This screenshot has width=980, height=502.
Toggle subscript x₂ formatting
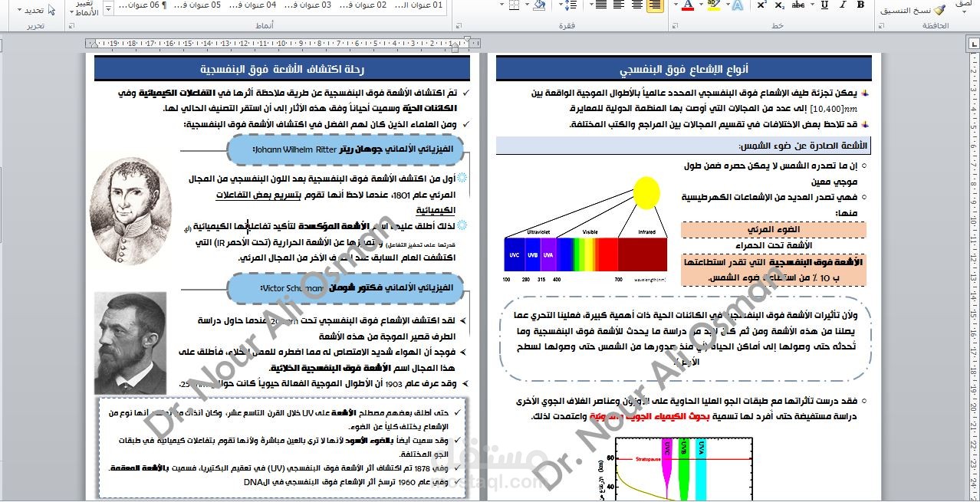click(780, 5)
